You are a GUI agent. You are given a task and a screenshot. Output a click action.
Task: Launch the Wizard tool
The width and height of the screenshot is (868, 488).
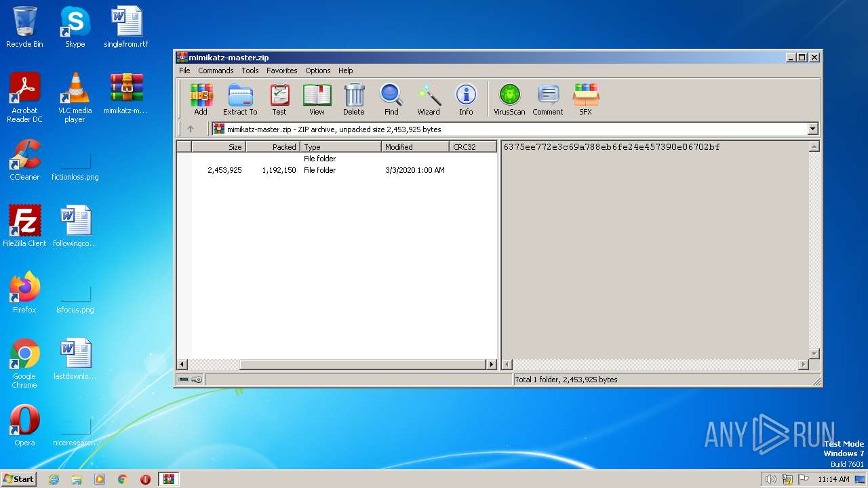click(x=429, y=100)
